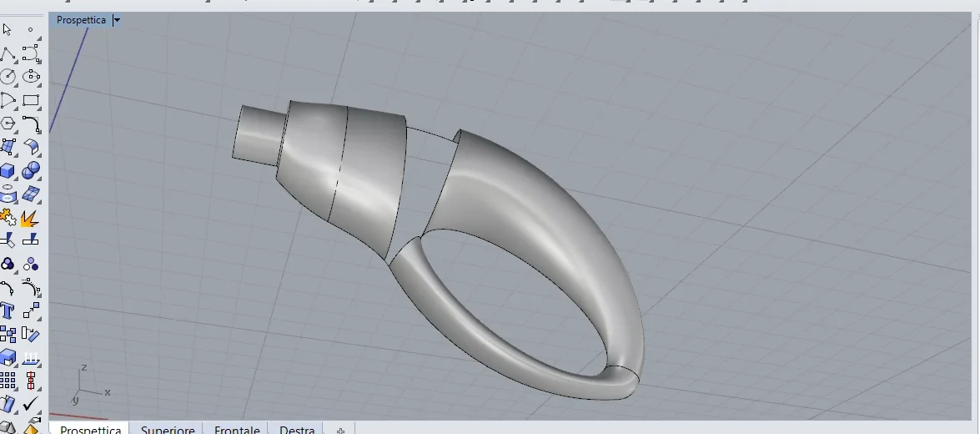
Task: Select the Box solid tool
Action: pyautogui.click(x=8, y=170)
